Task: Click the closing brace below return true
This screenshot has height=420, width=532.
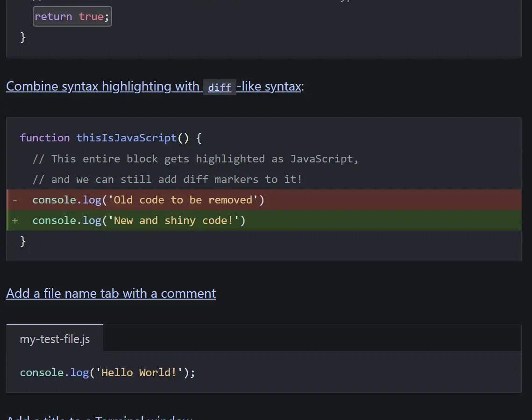Action: [23, 37]
